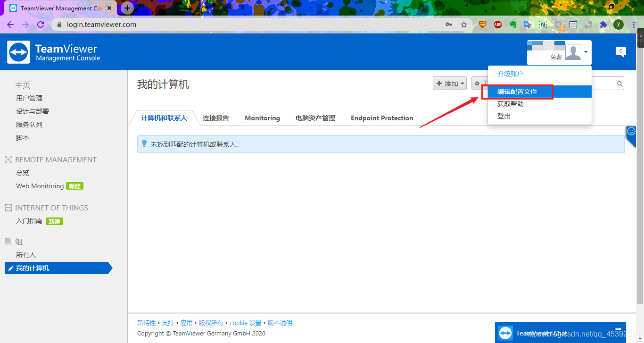
Task: Click the TeamViewer logo in the header
Action: (54, 52)
